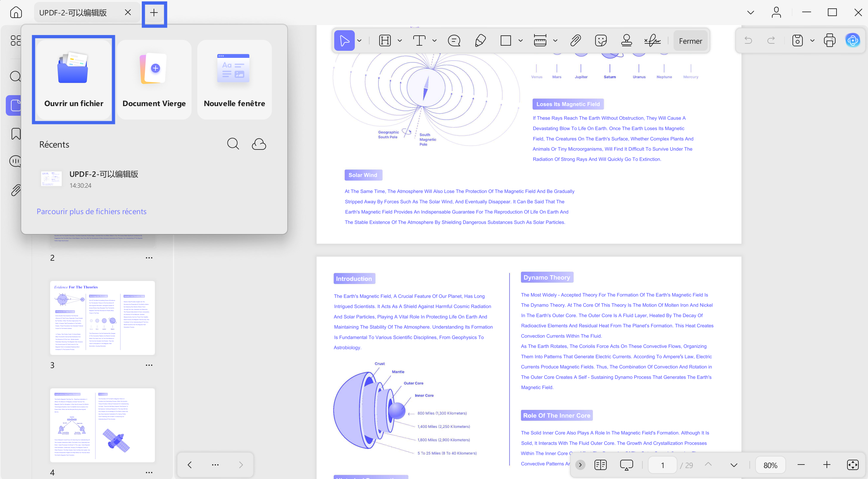The width and height of the screenshot is (868, 479).
Task: Toggle fit-to-screen view icon
Action: pyautogui.click(x=853, y=465)
